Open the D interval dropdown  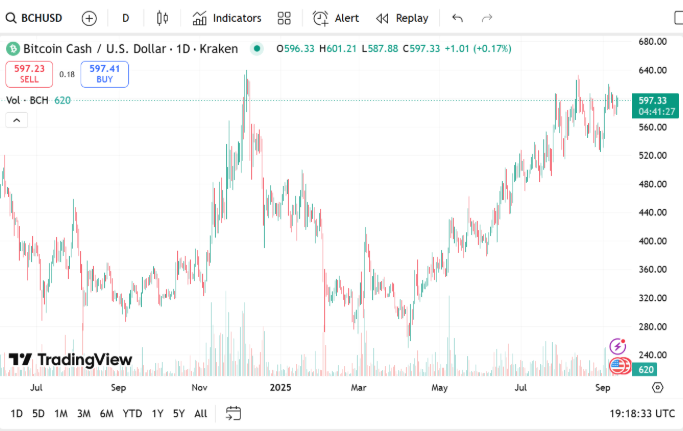click(x=125, y=18)
